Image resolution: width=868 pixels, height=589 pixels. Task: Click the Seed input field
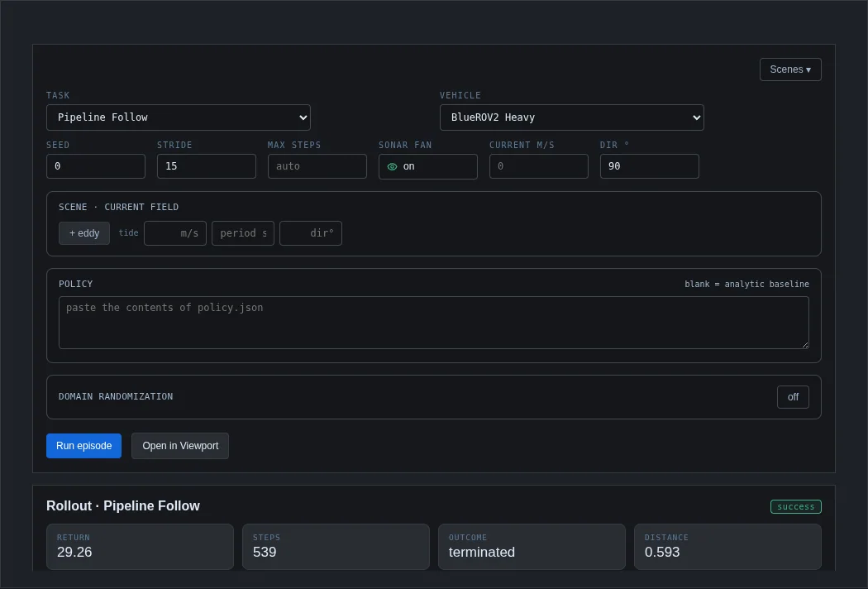pyautogui.click(x=96, y=166)
